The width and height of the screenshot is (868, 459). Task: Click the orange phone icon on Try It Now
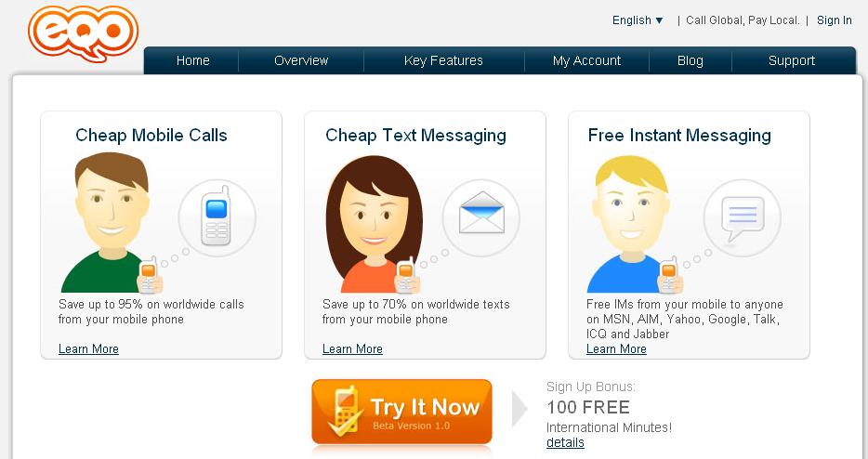click(345, 412)
